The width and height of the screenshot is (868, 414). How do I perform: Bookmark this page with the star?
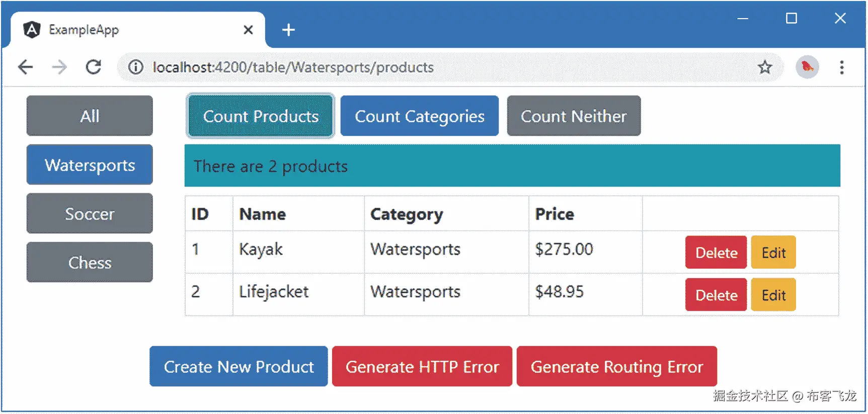pyautogui.click(x=765, y=67)
